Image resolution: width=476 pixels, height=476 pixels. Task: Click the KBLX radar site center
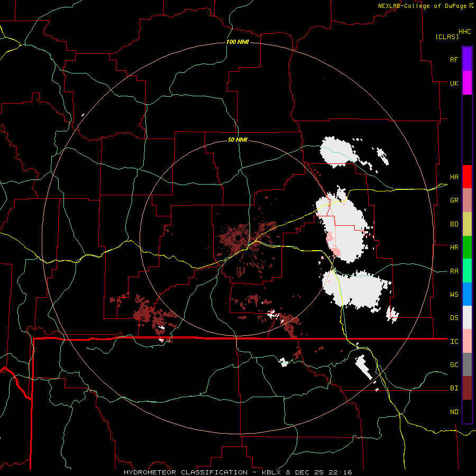[237, 237]
